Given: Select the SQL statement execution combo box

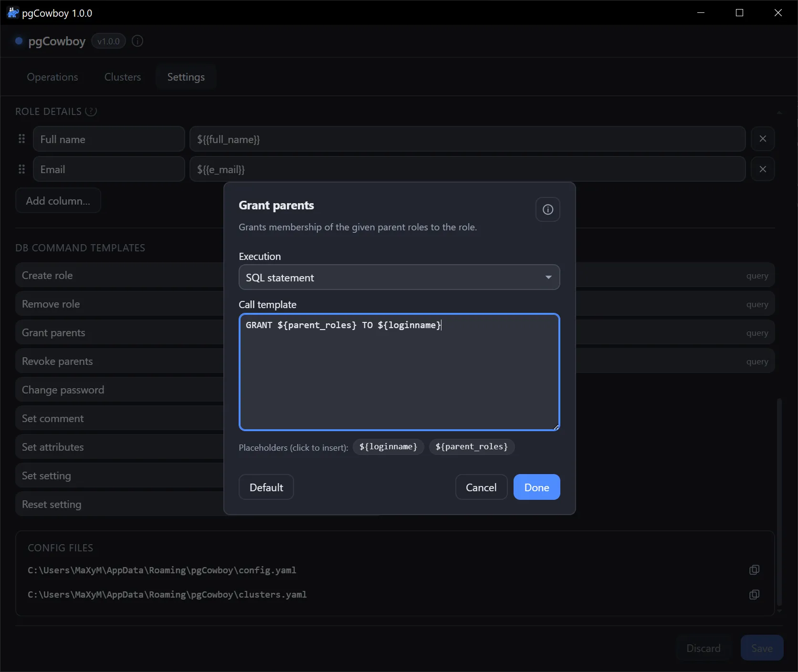Looking at the screenshot, I should click(x=399, y=277).
